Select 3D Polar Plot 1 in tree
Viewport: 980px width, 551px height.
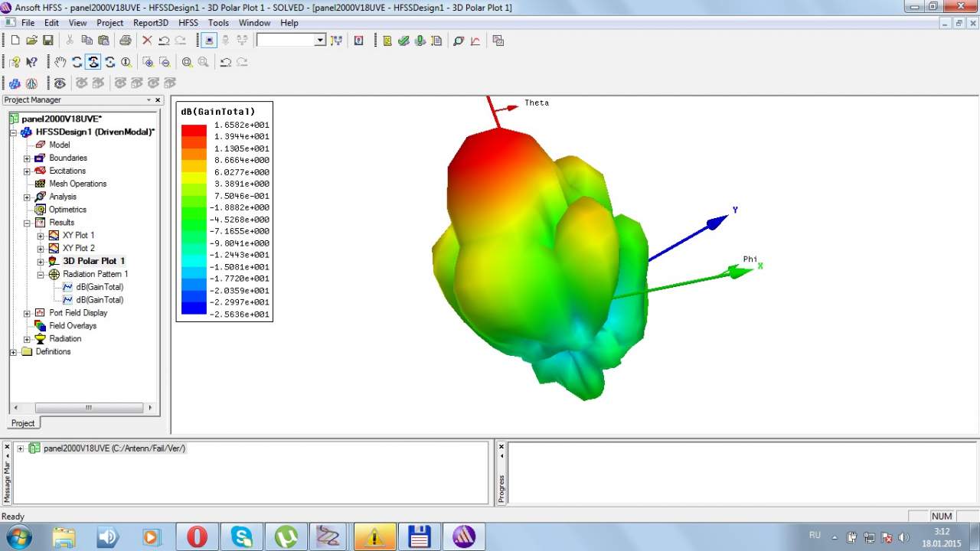[x=93, y=261]
